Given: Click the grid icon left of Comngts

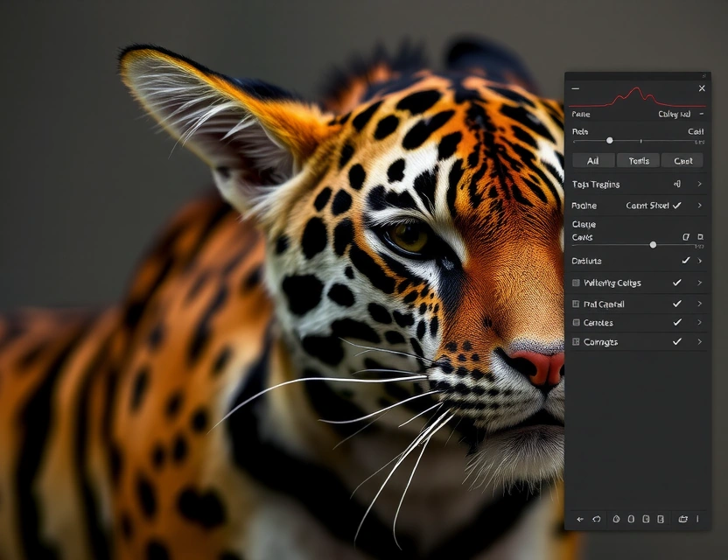Looking at the screenshot, I should tap(576, 342).
